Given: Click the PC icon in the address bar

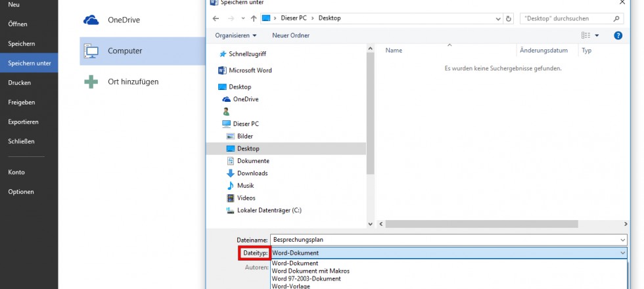Looking at the screenshot, I should click(x=266, y=18).
